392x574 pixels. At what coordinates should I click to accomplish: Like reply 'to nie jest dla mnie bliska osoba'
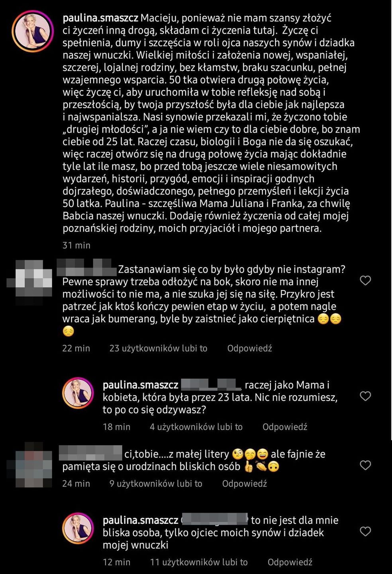point(365,531)
